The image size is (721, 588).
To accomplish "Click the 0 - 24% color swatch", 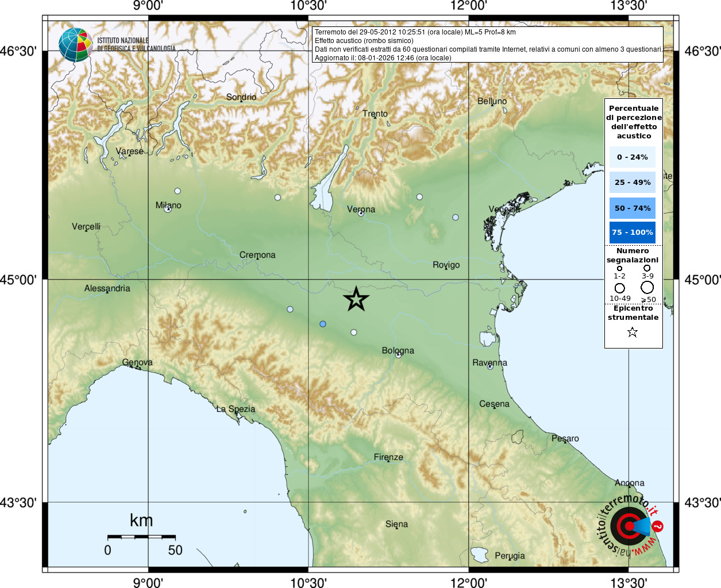I will (633, 157).
